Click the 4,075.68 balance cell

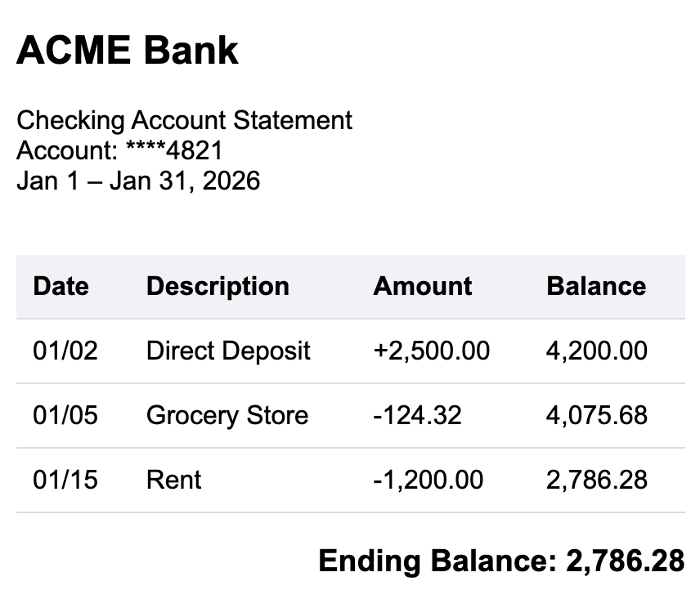tap(596, 415)
